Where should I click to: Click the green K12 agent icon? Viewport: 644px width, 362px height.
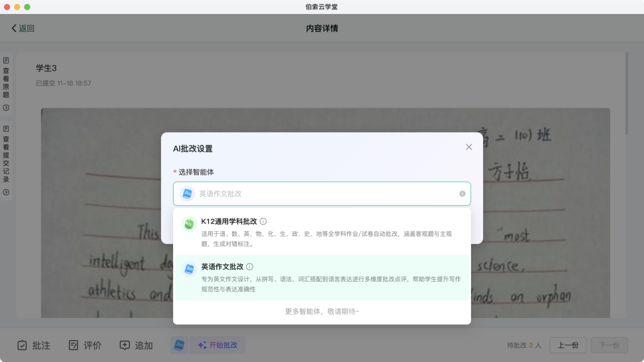(189, 224)
